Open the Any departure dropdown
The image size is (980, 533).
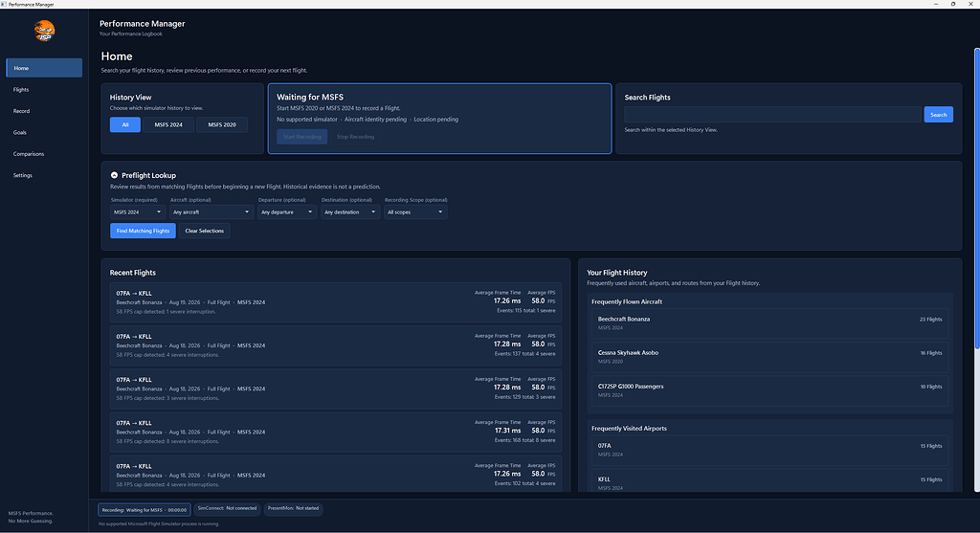tap(287, 212)
